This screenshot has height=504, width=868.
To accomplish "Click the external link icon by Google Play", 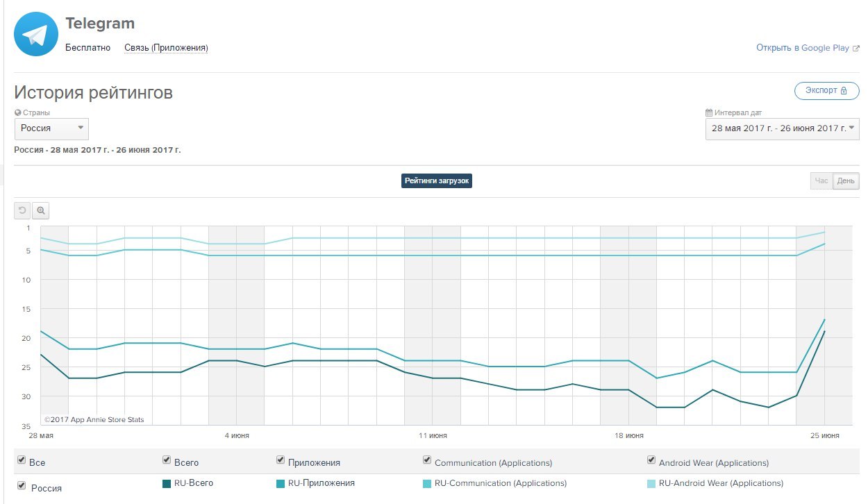I will [x=856, y=49].
